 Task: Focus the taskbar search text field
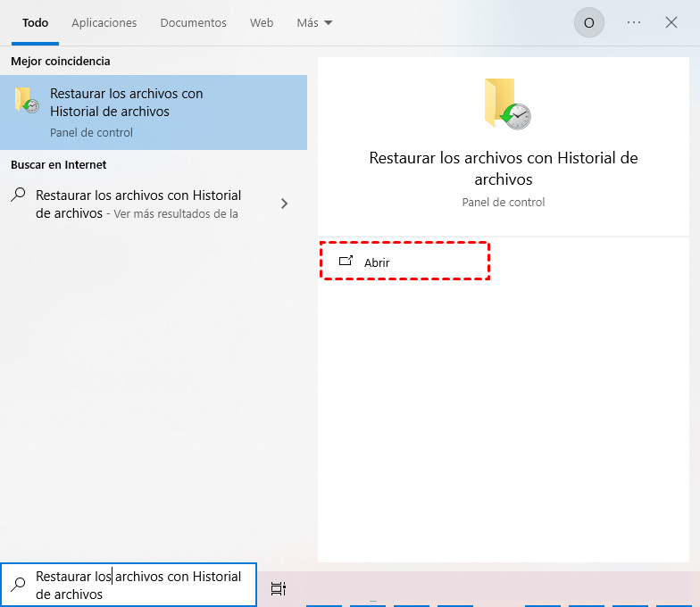tap(129, 586)
